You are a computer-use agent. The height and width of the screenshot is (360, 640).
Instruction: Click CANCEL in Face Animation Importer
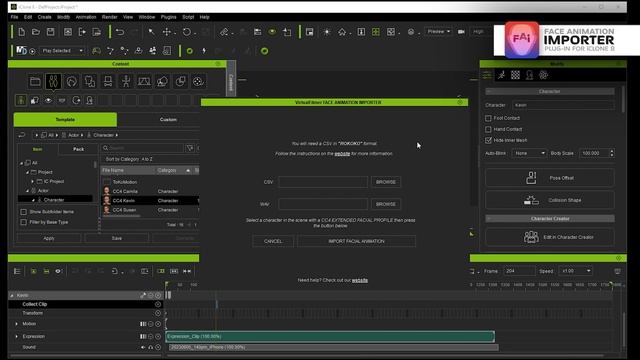(273, 241)
